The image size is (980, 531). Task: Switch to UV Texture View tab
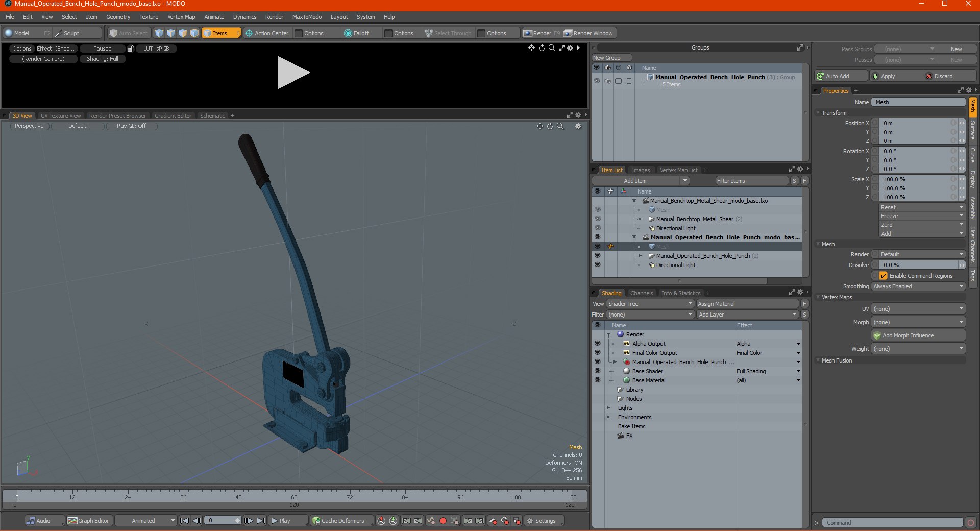point(61,116)
